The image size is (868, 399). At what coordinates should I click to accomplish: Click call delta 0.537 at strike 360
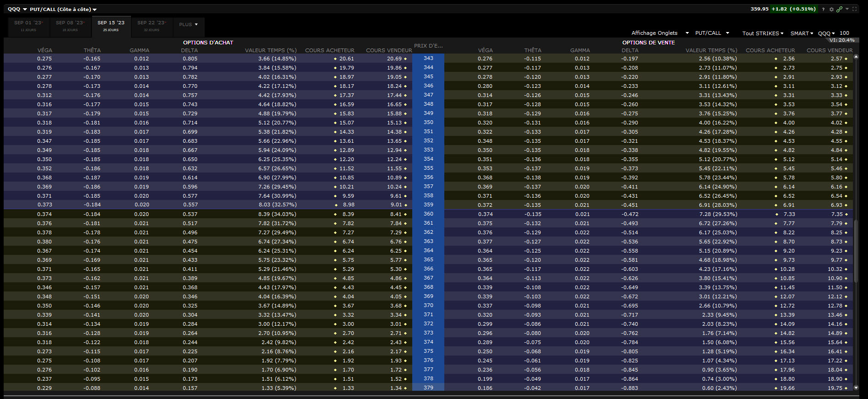click(190, 214)
